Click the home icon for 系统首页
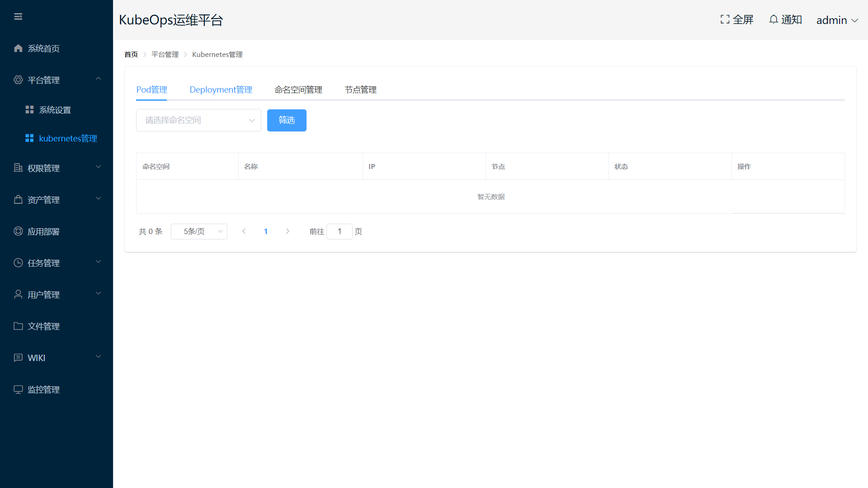 18,48
